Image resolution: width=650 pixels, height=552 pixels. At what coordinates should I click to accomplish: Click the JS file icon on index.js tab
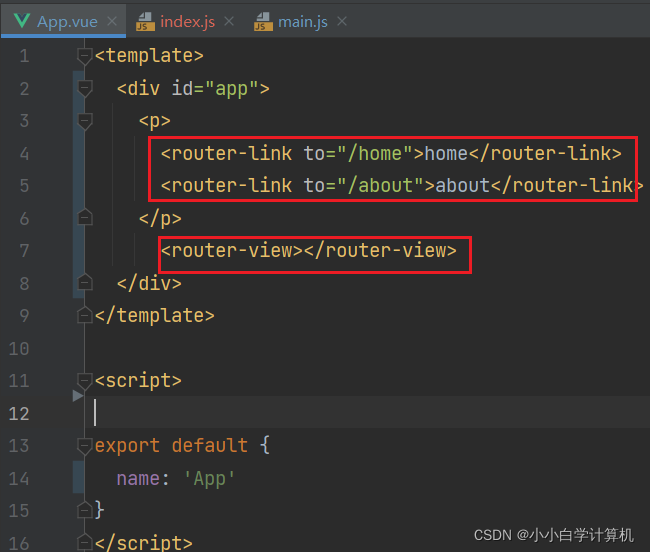[x=145, y=22]
